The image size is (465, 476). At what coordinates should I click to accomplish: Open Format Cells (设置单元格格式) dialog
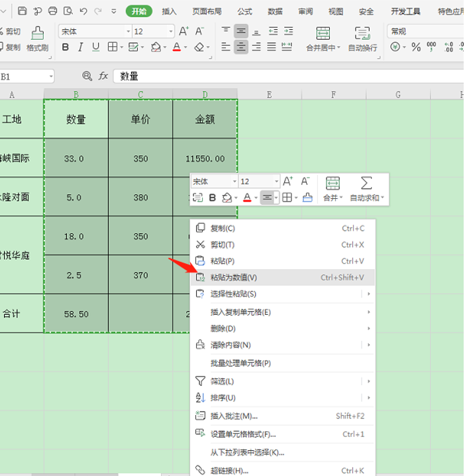point(283,434)
